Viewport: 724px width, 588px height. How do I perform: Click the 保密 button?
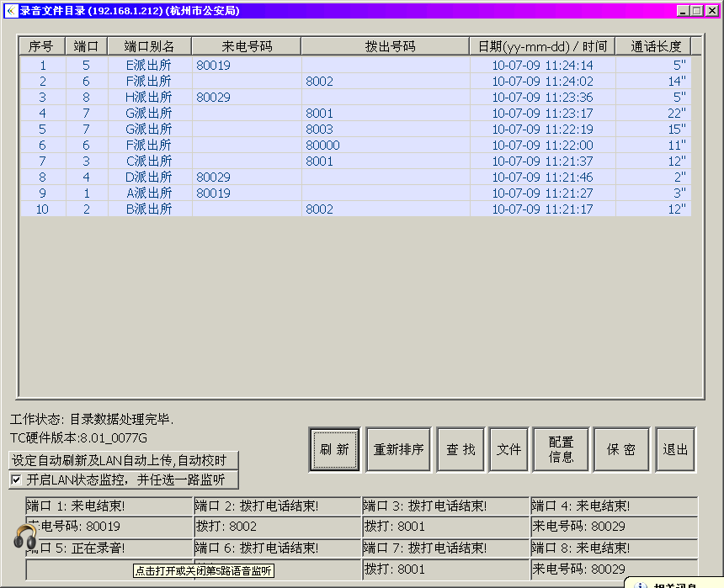click(x=620, y=449)
